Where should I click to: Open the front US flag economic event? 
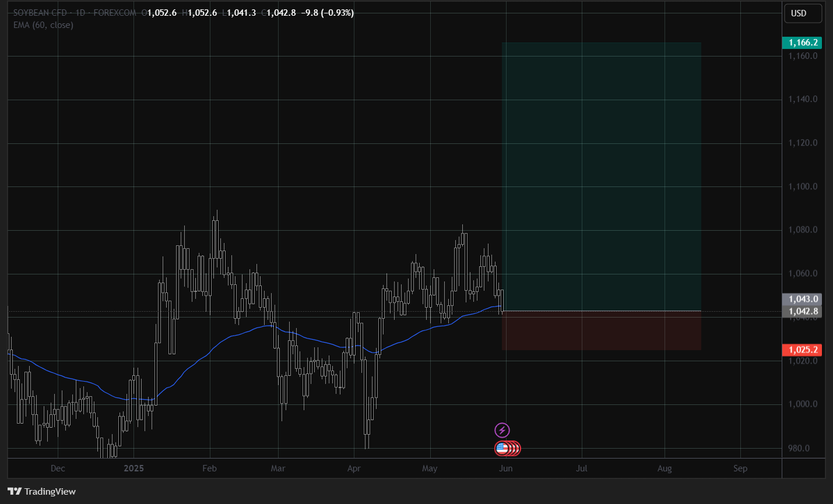pos(502,449)
